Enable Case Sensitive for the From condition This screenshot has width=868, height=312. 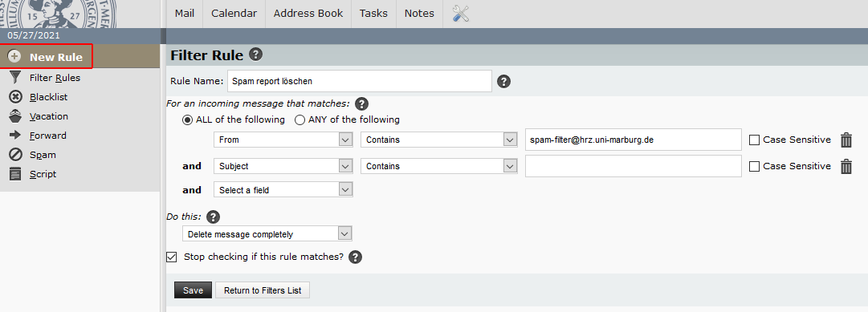[754, 140]
